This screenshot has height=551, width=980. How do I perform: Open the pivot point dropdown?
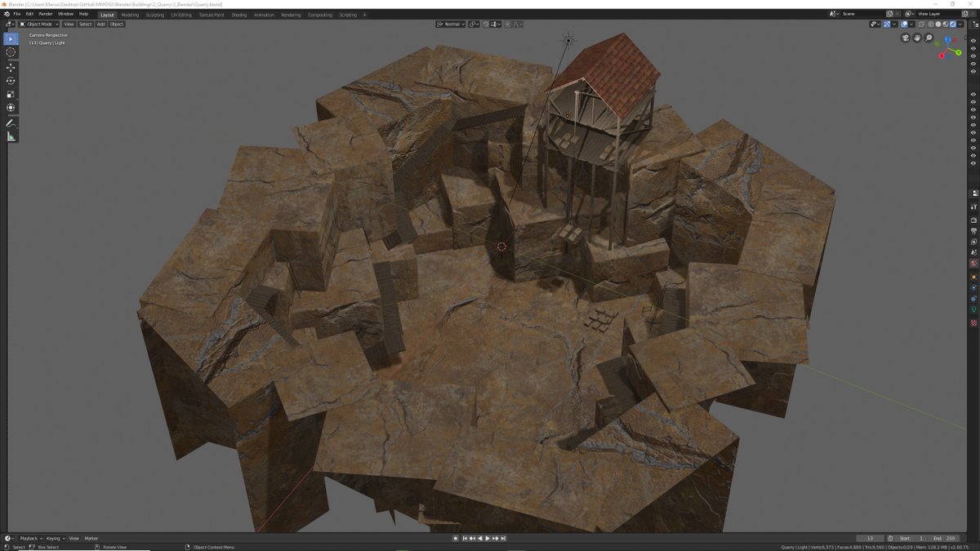point(474,24)
